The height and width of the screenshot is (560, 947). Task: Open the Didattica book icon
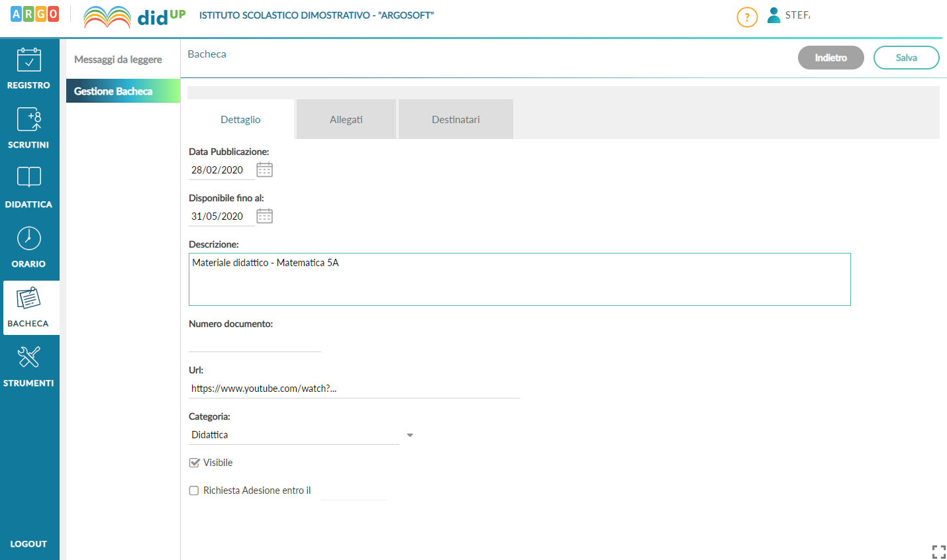pos(28,177)
